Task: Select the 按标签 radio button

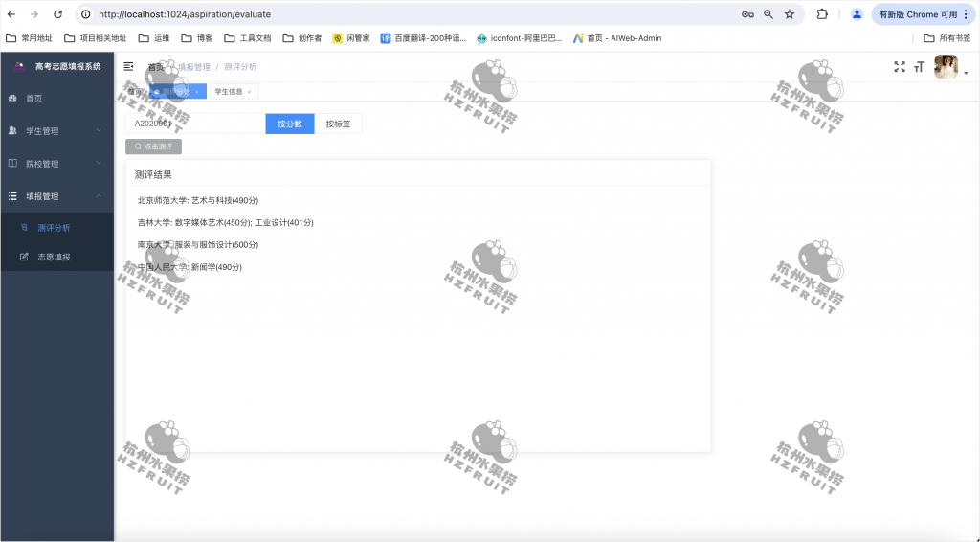Action: point(338,124)
